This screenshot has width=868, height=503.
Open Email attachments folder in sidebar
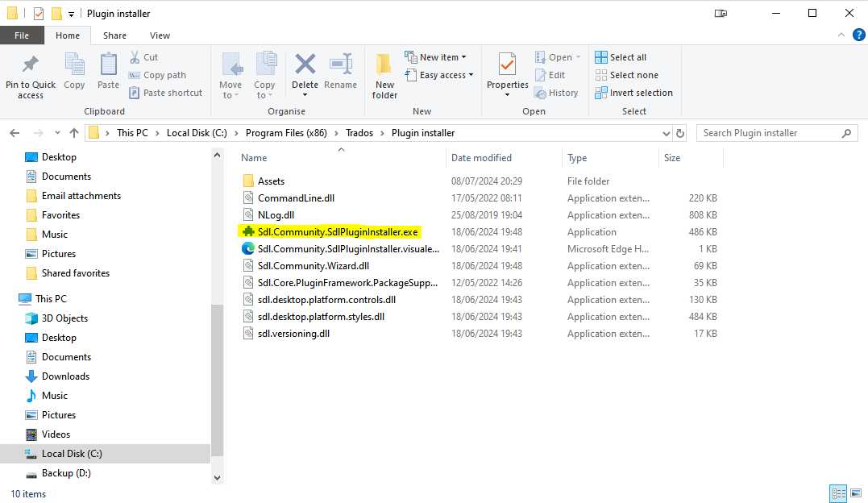tap(73, 196)
